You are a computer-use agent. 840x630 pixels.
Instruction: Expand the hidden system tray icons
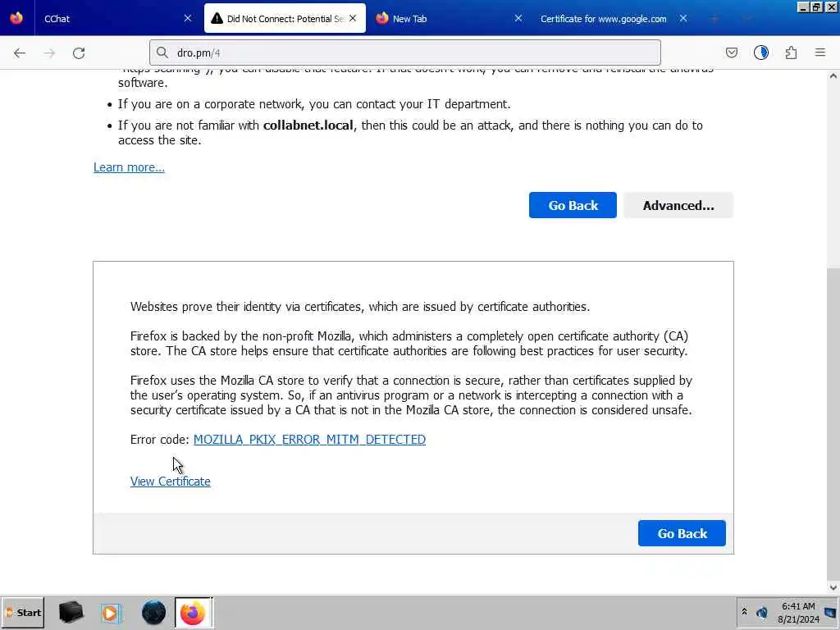744,611
